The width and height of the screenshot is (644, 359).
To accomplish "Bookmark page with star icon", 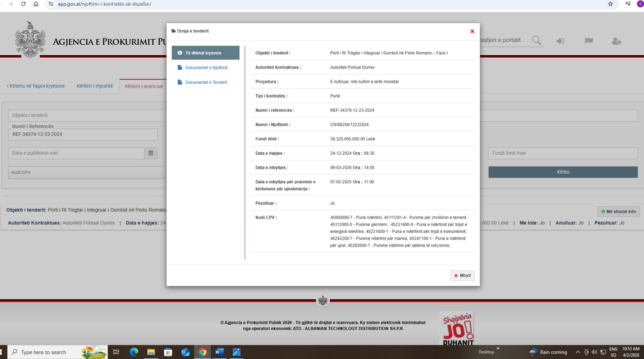I will (x=610, y=4).
